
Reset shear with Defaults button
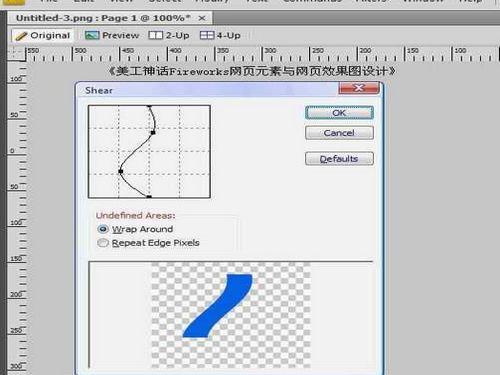click(x=339, y=159)
